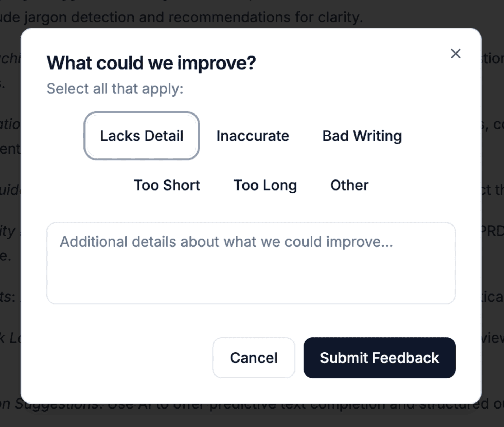Mark the response as Too Short
The height and width of the screenshot is (427, 504).
(167, 185)
